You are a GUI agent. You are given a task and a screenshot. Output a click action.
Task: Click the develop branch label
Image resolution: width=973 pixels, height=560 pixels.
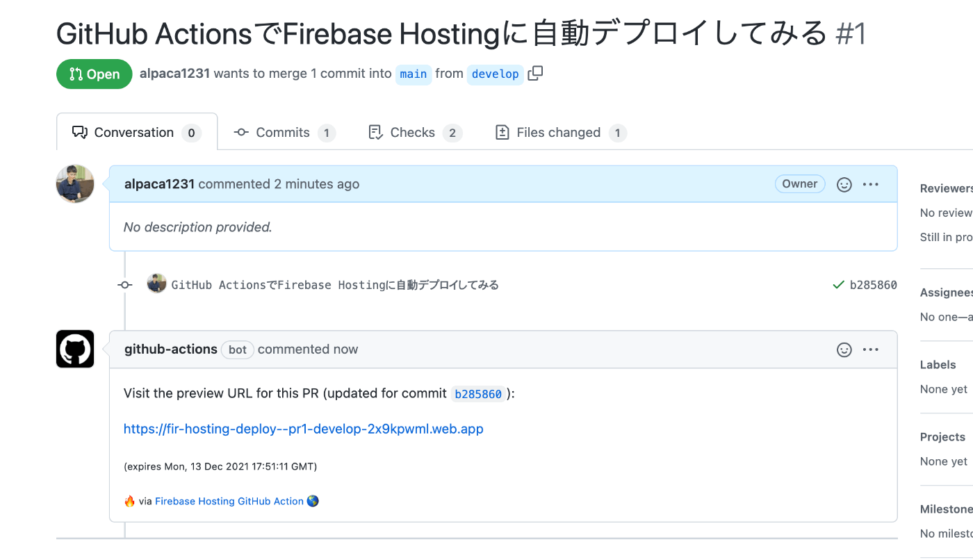tap(495, 74)
